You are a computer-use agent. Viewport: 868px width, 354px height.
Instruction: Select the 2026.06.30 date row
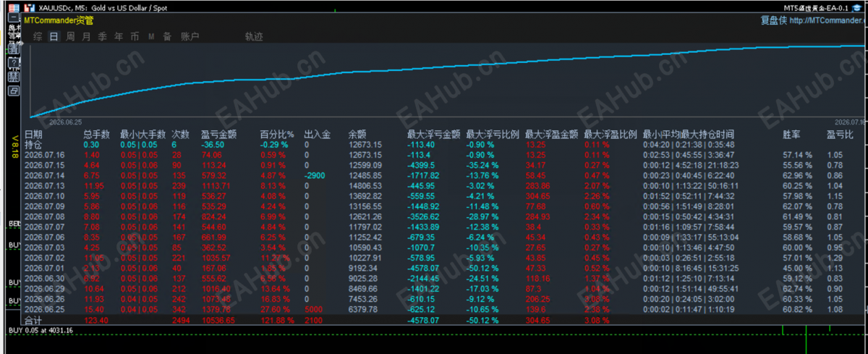[x=44, y=277]
